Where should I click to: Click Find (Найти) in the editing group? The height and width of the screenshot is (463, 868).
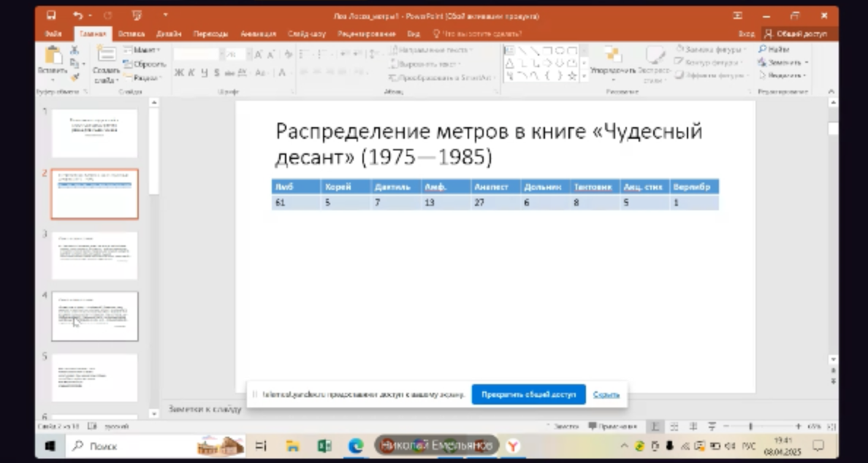click(x=774, y=49)
